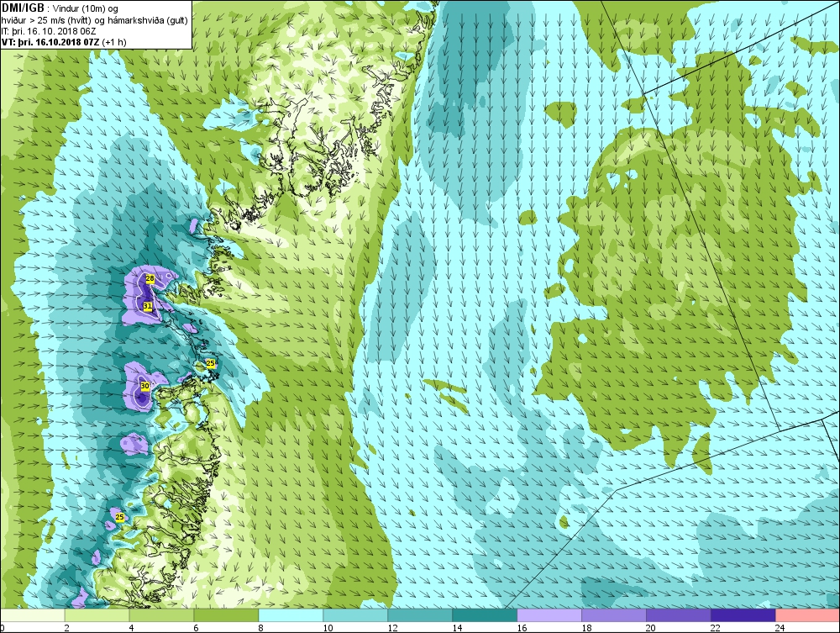
Task: Click the pink above-24 m/s legend swatch
Action: (x=808, y=615)
